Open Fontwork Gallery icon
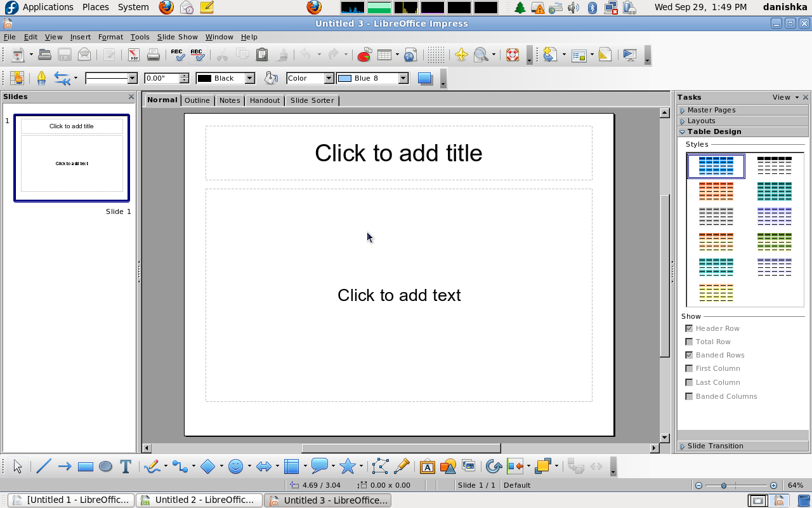 coord(428,467)
